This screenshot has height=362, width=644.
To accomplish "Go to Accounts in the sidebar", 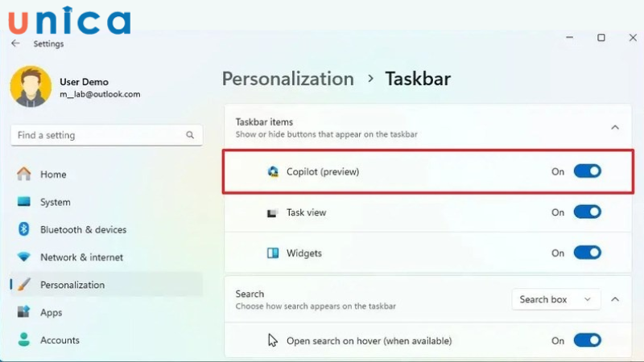I will (60, 340).
